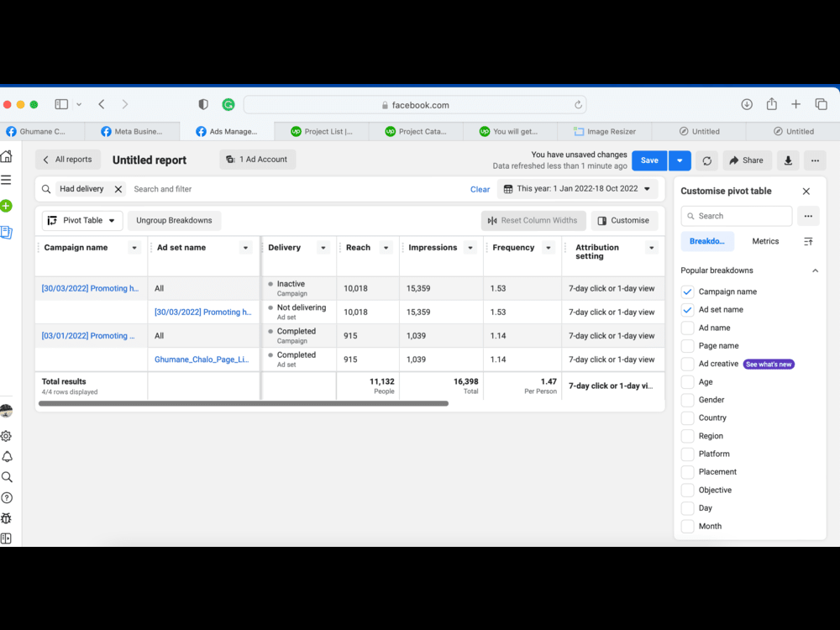
Task: Uncheck Campaign name breakdown
Action: 687,292
